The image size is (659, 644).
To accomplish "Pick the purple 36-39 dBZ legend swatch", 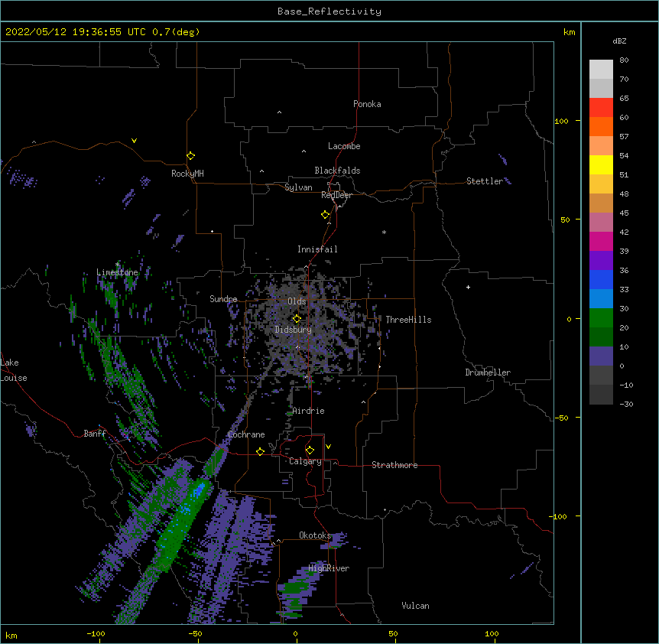I will pos(601,261).
